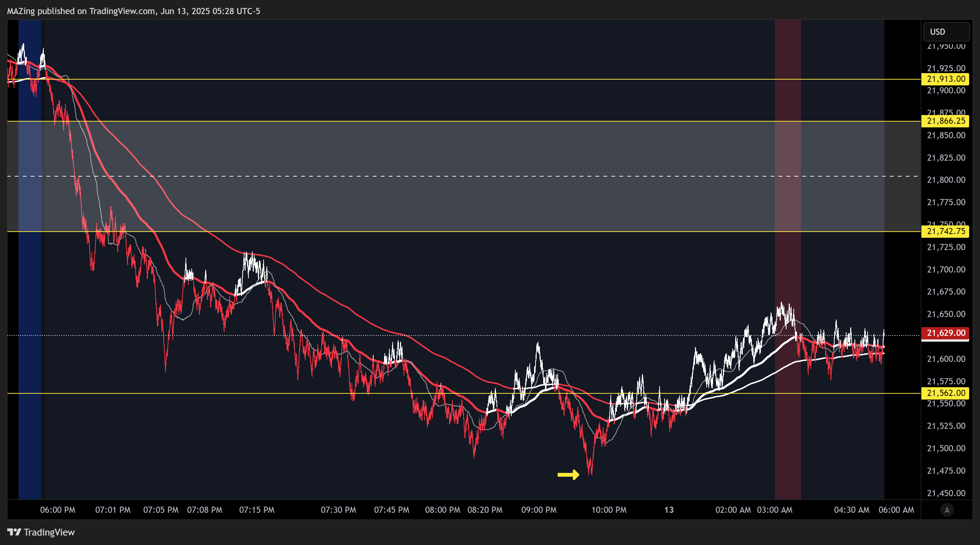The image size is (980, 545).
Task: Click the 09:00 PM time axis label
Action: (539, 510)
